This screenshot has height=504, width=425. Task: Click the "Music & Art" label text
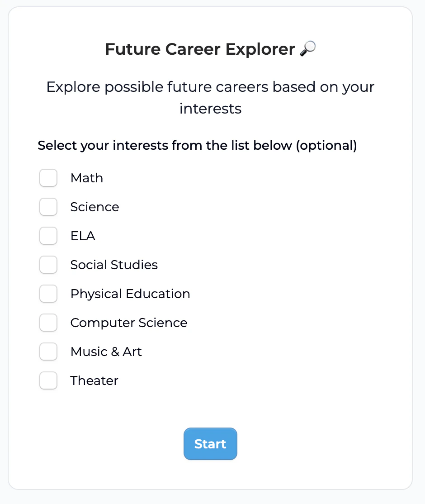106,352
